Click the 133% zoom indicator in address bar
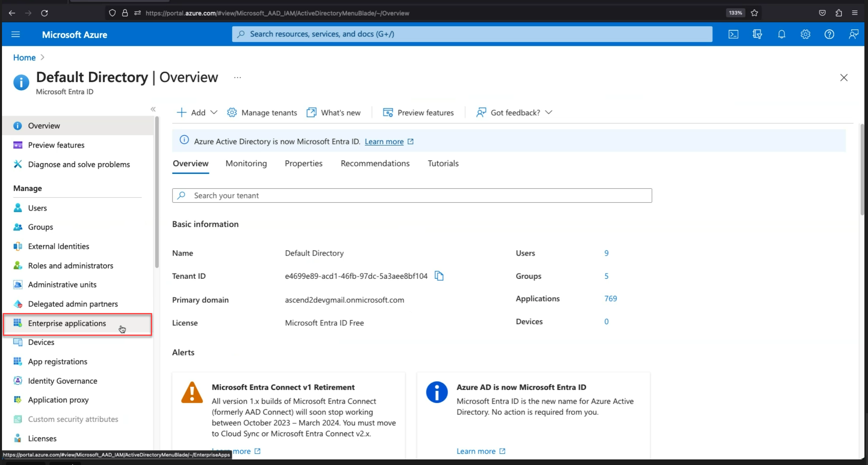This screenshot has width=868, height=465. click(x=736, y=13)
